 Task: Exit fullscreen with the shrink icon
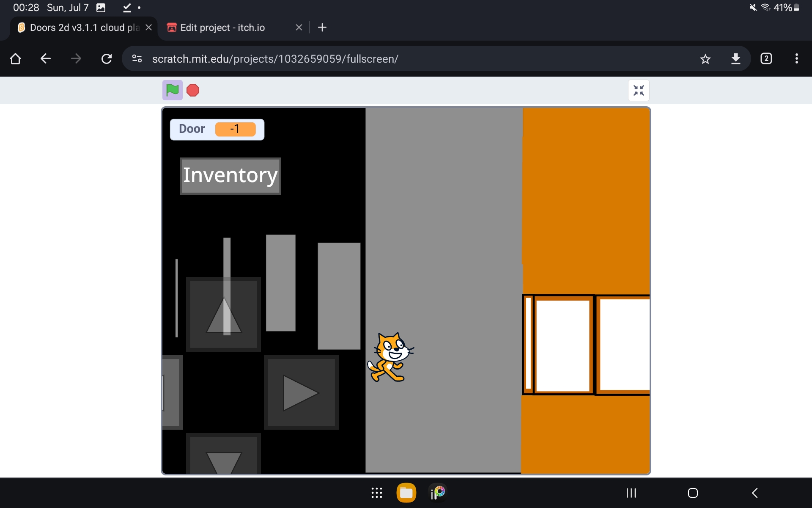click(639, 90)
